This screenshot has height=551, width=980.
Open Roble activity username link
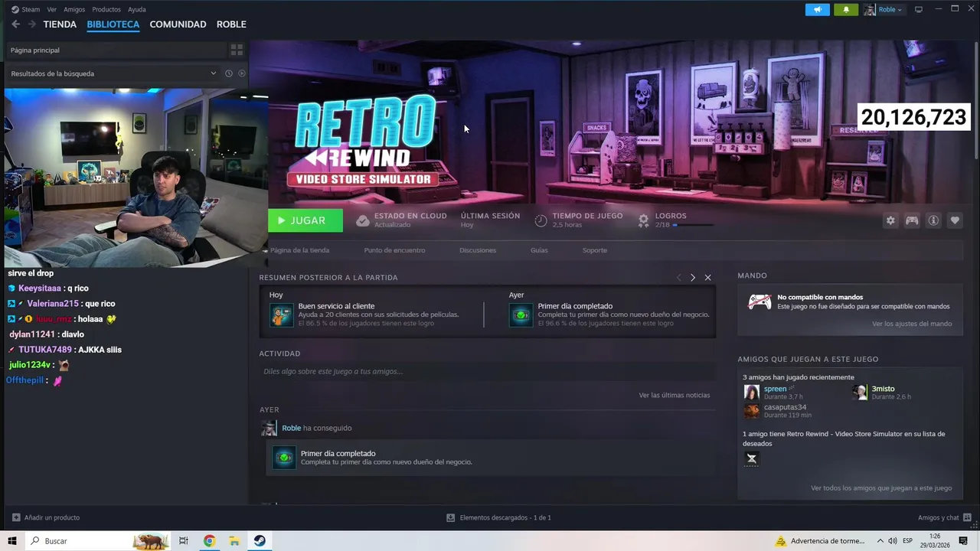(x=292, y=428)
